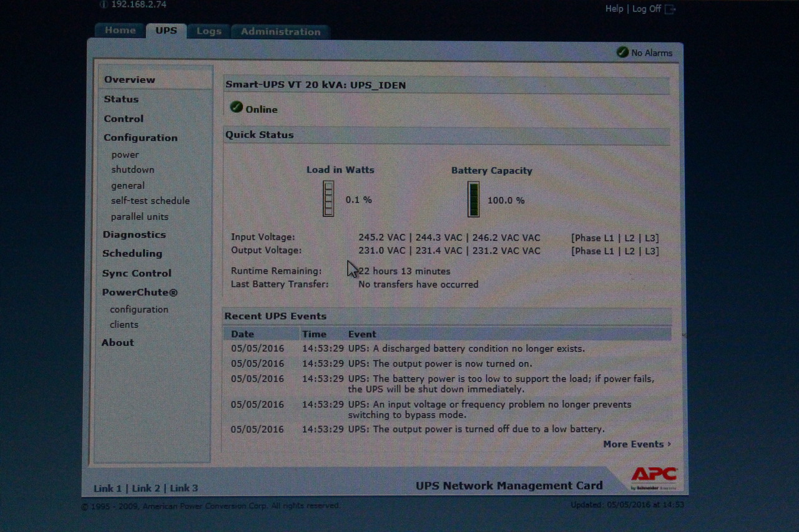This screenshot has width=799, height=532.
Task: Click the Load in Watts bar gauge
Action: coord(328,199)
